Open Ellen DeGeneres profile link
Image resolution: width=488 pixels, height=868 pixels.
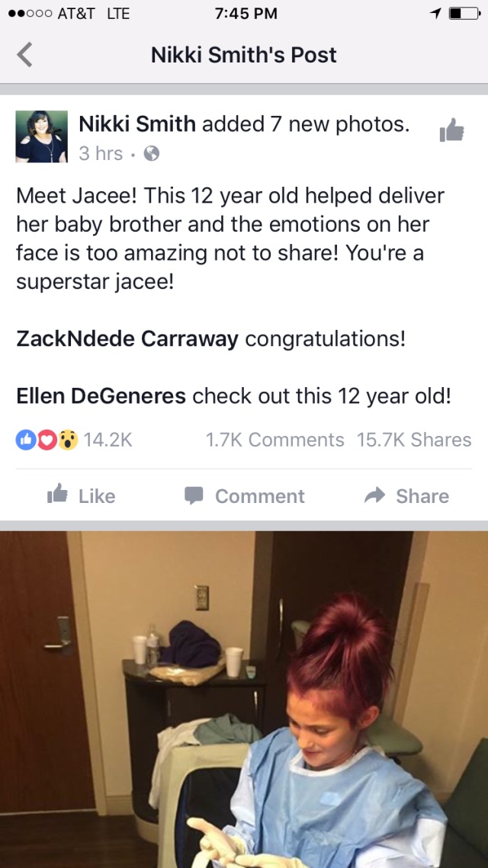point(101,396)
